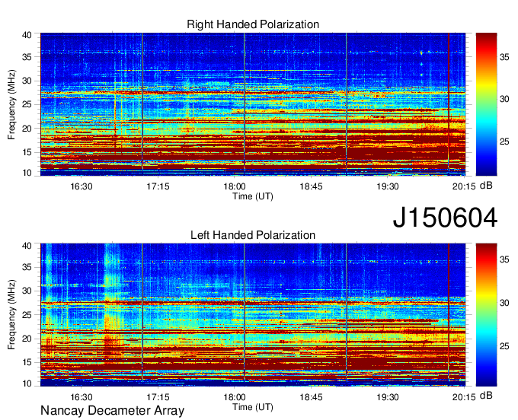
Task: Click the 30 dB mark on left-handed colorbar
Action: tap(504, 303)
